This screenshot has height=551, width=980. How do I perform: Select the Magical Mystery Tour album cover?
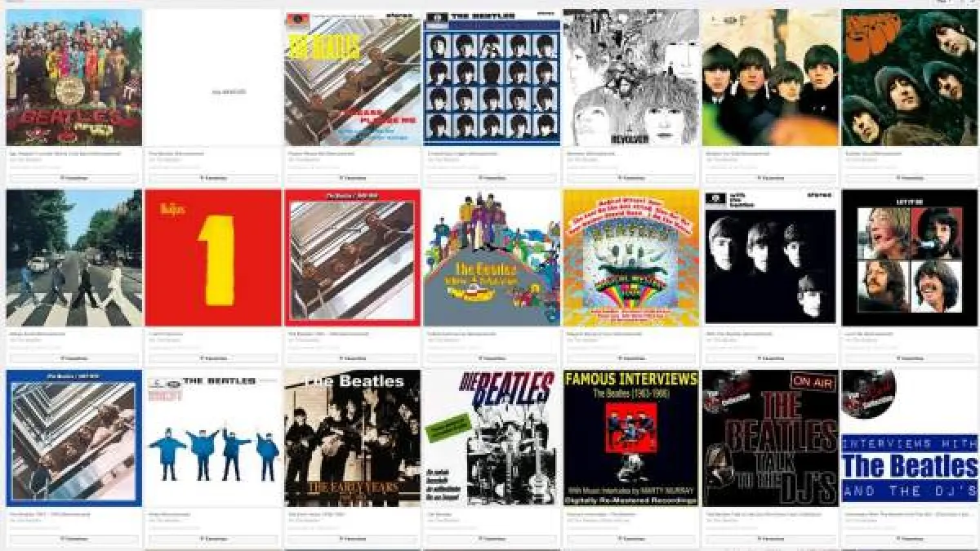(631, 258)
